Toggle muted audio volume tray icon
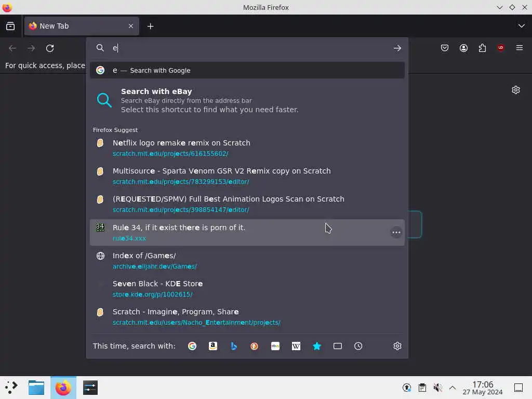Image resolution: width=532 pixels, height=399 pixels. pyautogui.click(x=437, y=388)
